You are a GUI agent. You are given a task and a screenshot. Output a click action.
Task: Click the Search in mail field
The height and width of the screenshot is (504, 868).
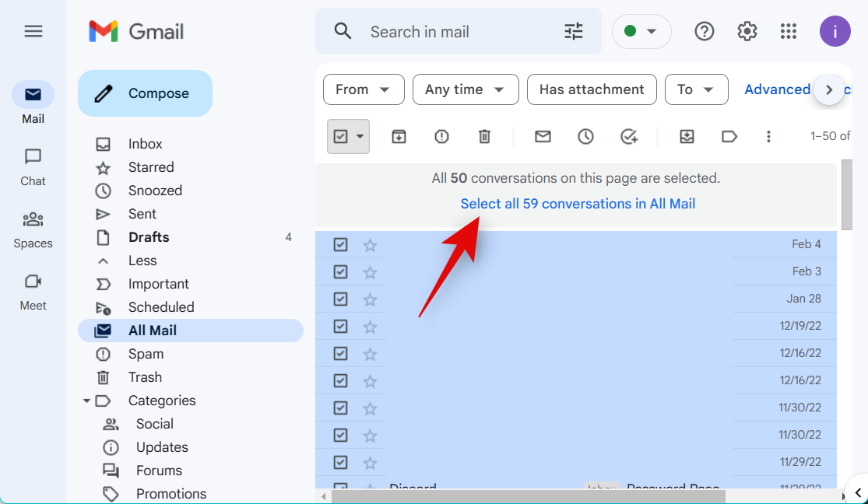tap(459, 32)
